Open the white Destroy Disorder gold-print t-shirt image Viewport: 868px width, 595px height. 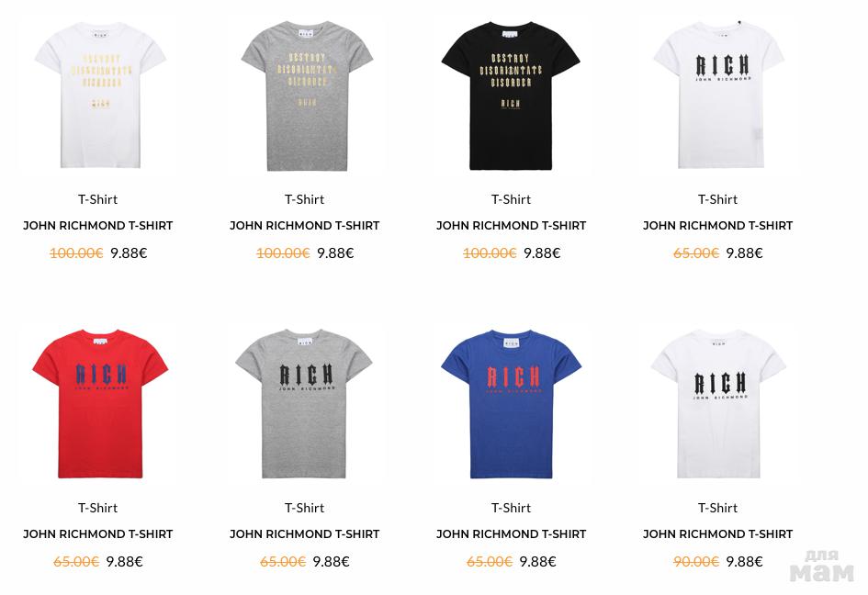[x=100, y=95]
